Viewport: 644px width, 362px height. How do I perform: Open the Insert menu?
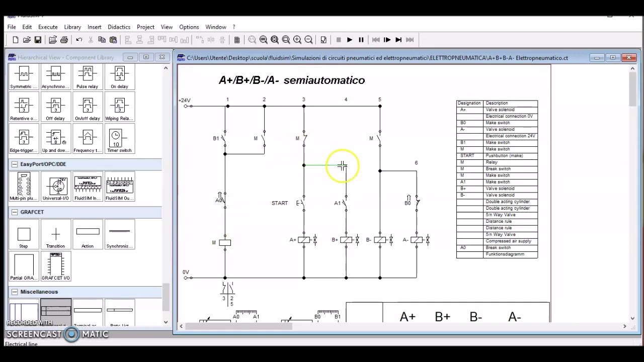tap(94, 27)
